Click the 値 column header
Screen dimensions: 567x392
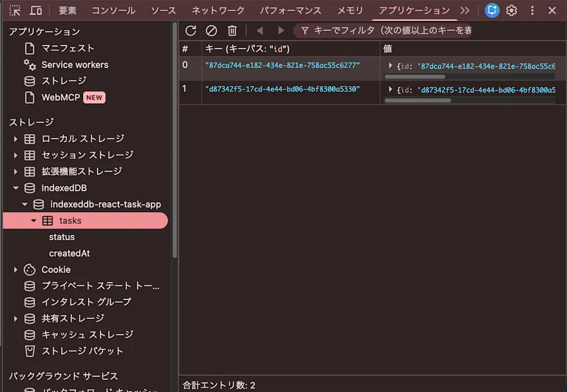coord(473,49)
